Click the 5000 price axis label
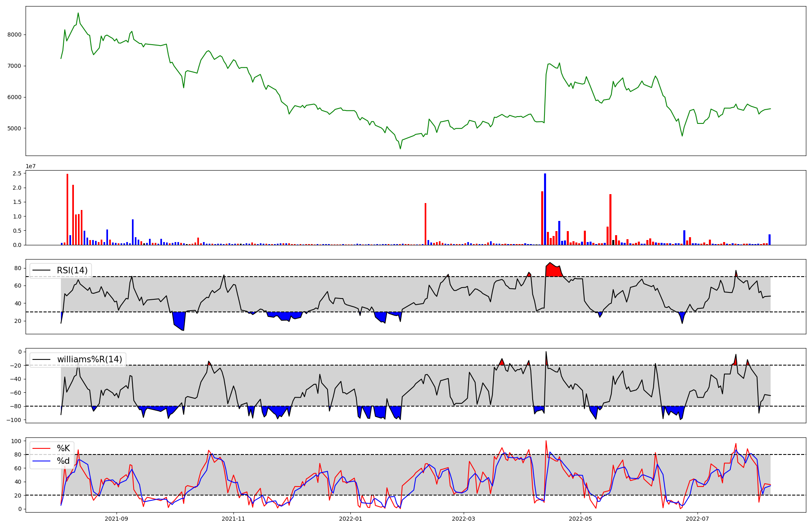 (14, 128)
